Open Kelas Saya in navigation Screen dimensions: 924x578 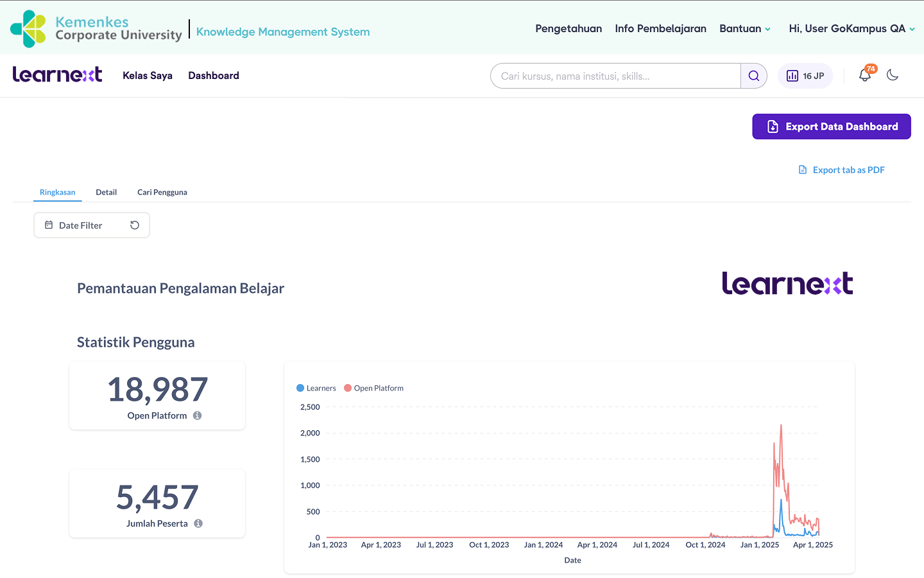[x=148, y=76]
